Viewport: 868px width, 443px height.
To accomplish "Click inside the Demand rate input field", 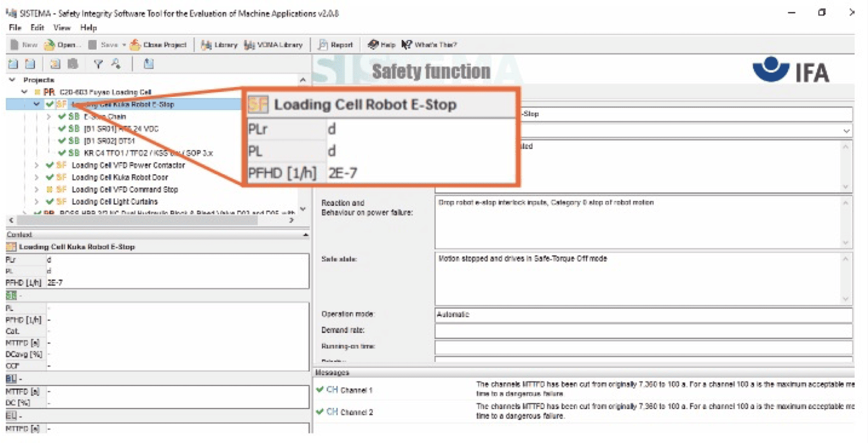I will point(643,330).
